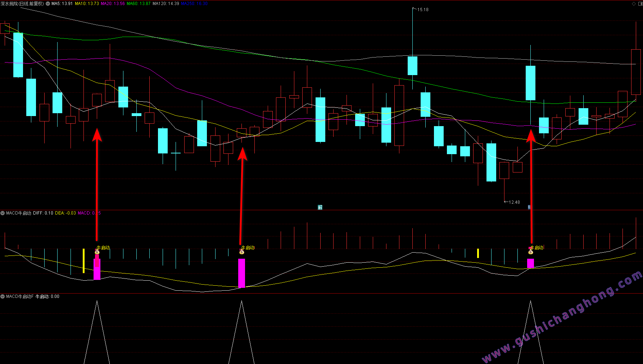Select the candle with the 12.48 low
The width and height of the screenshot is (643, 364).
[x=504, y=170]
